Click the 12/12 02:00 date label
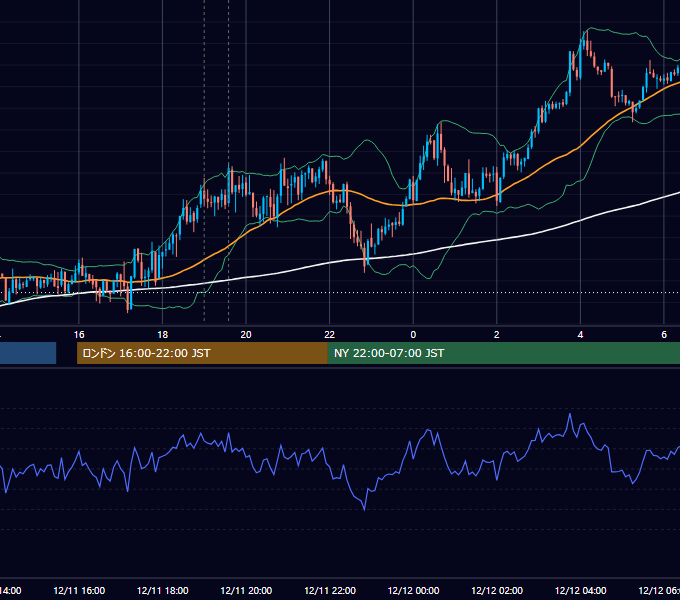The height and width of the screenshot is (600, 680). (497, 590)
